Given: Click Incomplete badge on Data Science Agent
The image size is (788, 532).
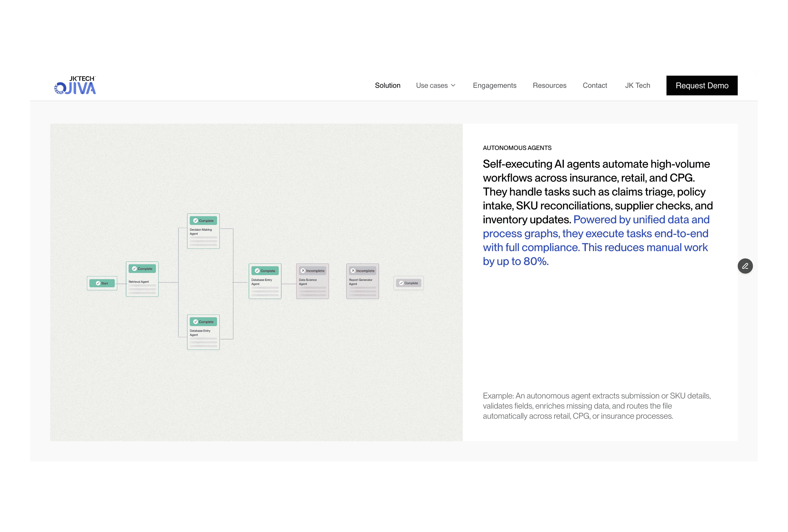Looking at the screenshot, I should tap(312, 271).
